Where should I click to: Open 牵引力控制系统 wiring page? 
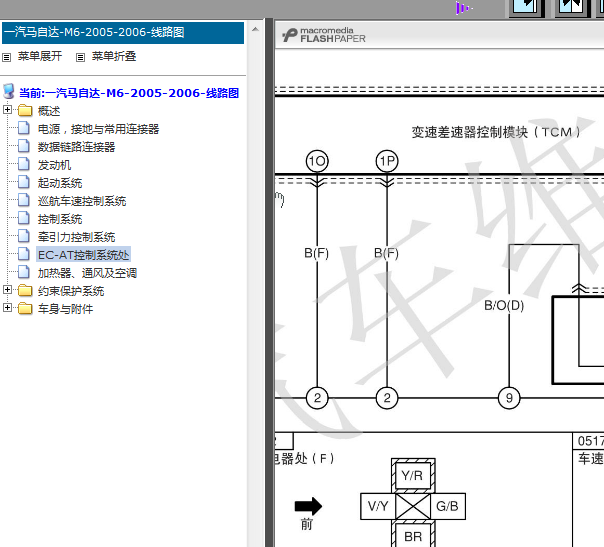coord(76,237)
